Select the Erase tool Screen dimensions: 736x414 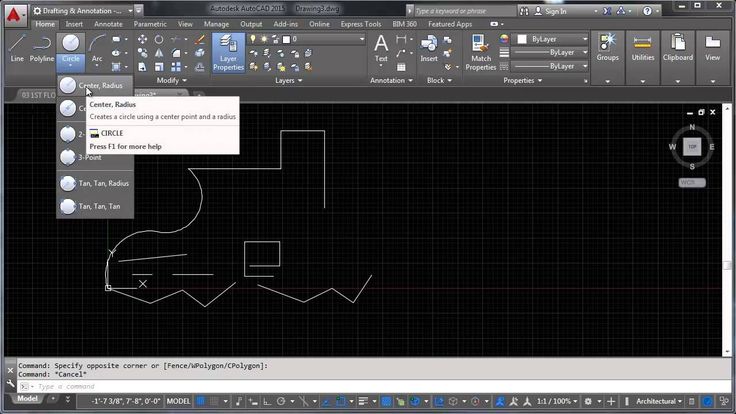(200, 39)
